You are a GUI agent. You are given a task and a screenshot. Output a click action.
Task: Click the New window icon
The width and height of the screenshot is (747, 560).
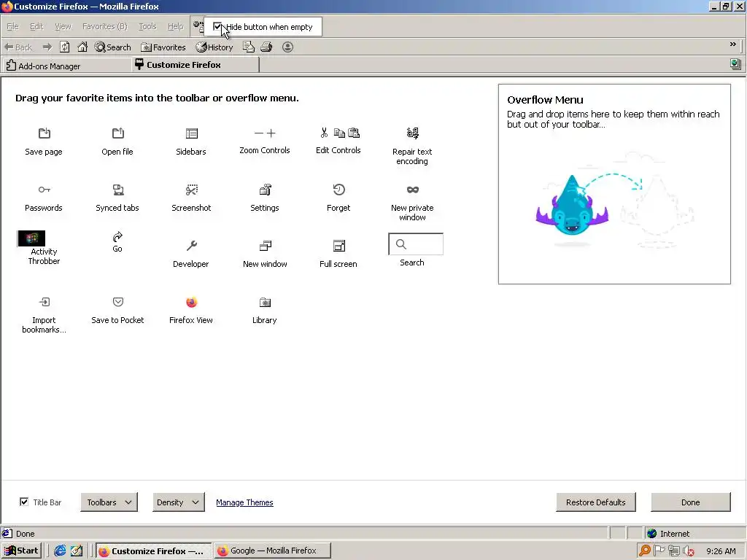coord(266,246)
